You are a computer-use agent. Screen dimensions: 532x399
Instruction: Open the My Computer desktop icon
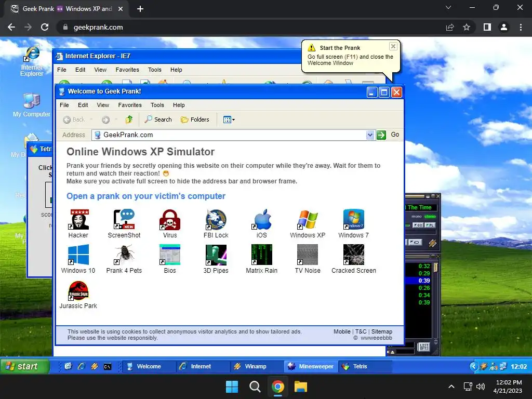(32, 105)
